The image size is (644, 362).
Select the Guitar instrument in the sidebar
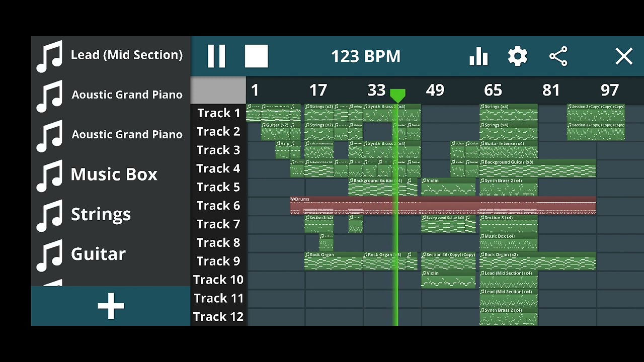[110, 254]
